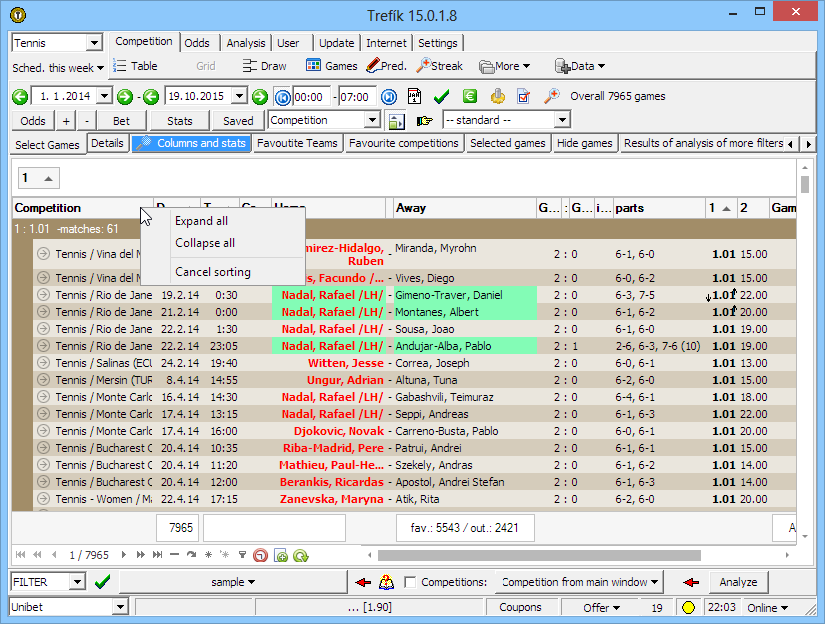Click the pointing hand icon near standard dropdown

425,121
